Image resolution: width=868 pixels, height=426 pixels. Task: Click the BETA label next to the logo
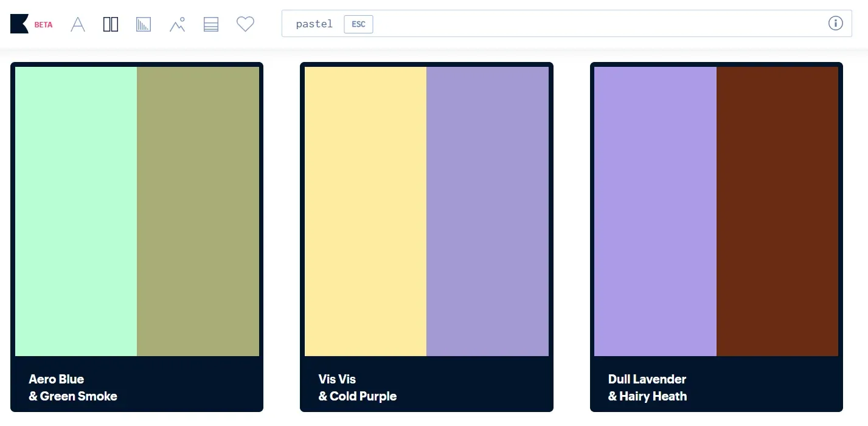pyautogui.click(x=43, y=24)
